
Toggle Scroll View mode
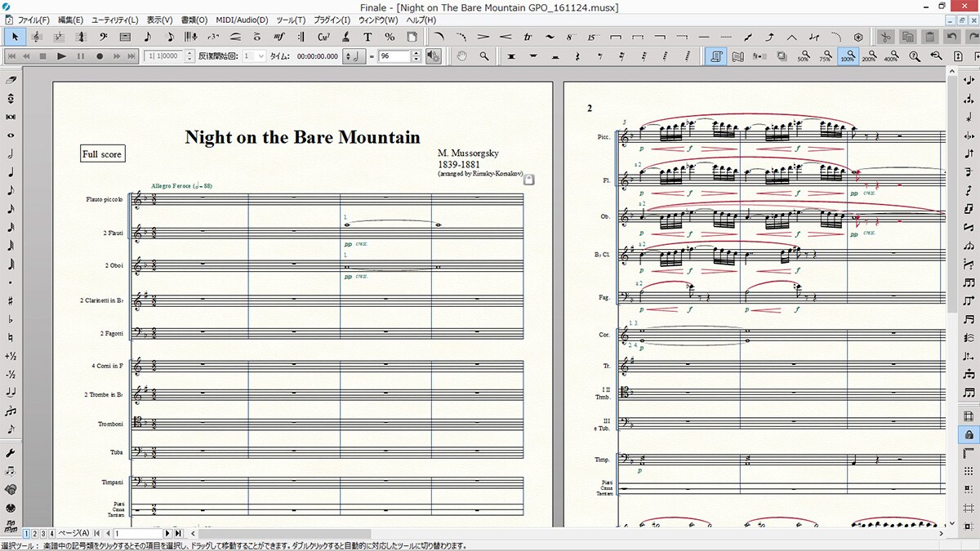737,56
